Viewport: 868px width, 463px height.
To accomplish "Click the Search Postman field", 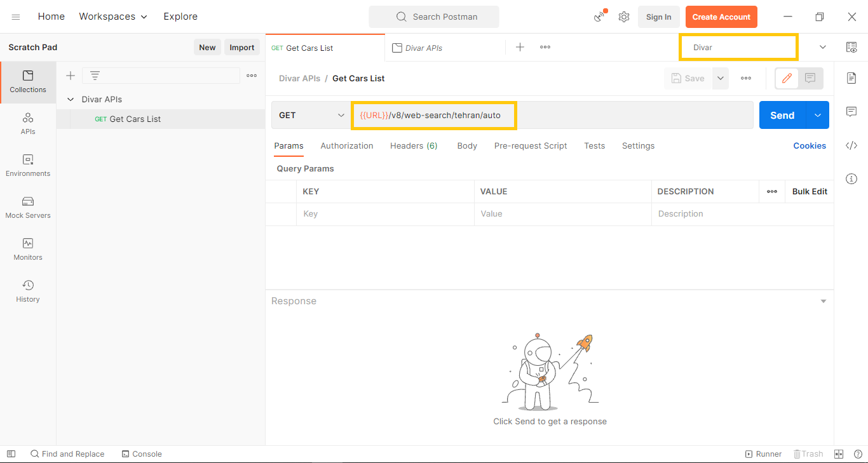I will click(434, 17).
